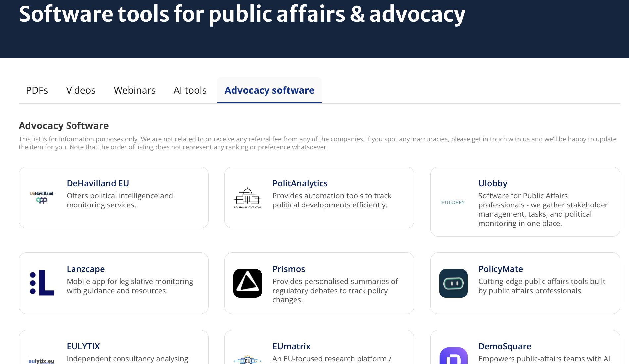Open the Ulobby title link
The height and width of the screenshot is (364, 629).
[x=493, y=183]
